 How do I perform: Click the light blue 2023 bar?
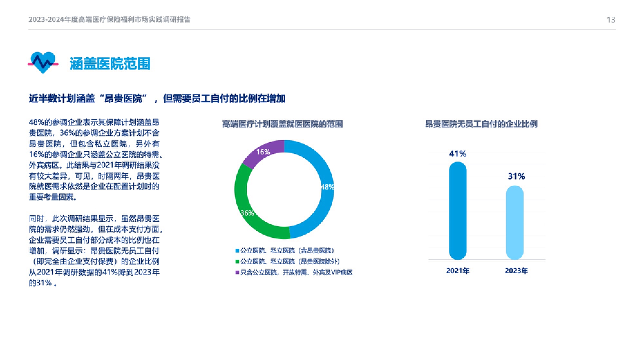pos(515,223)
